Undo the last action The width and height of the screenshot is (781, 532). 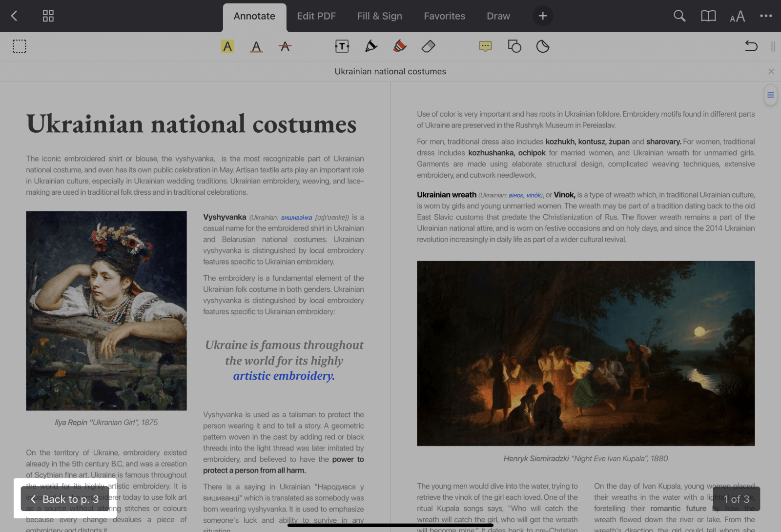(x=751, y=46)
